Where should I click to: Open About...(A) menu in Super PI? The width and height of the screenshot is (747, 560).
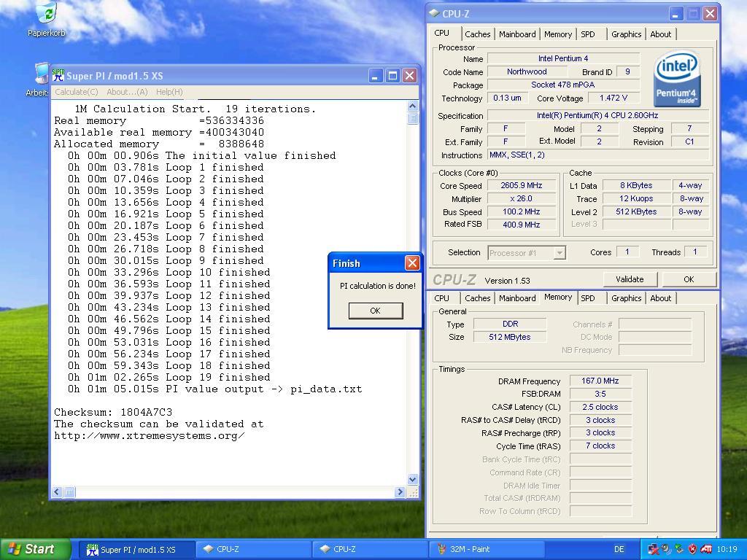click(127, 92)
